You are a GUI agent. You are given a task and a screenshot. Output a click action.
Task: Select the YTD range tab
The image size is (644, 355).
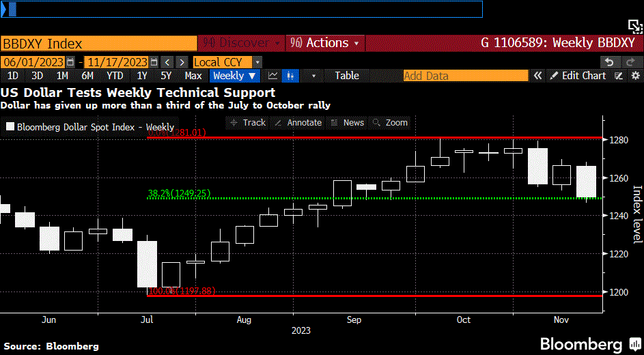pyautogui.click(x=115, y=76)
